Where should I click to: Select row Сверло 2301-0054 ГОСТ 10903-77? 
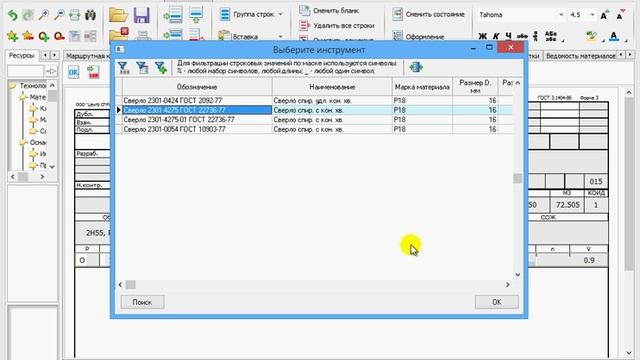coord(313,129)
